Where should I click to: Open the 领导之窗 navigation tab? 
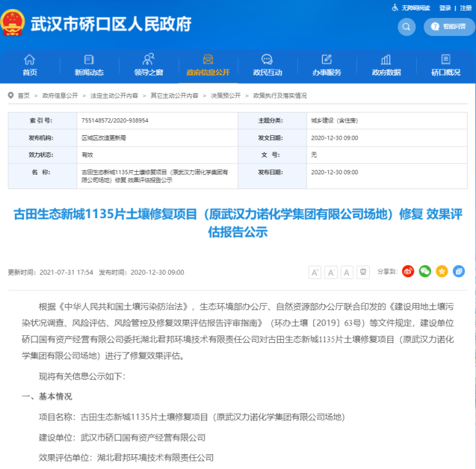coord(149,65)
